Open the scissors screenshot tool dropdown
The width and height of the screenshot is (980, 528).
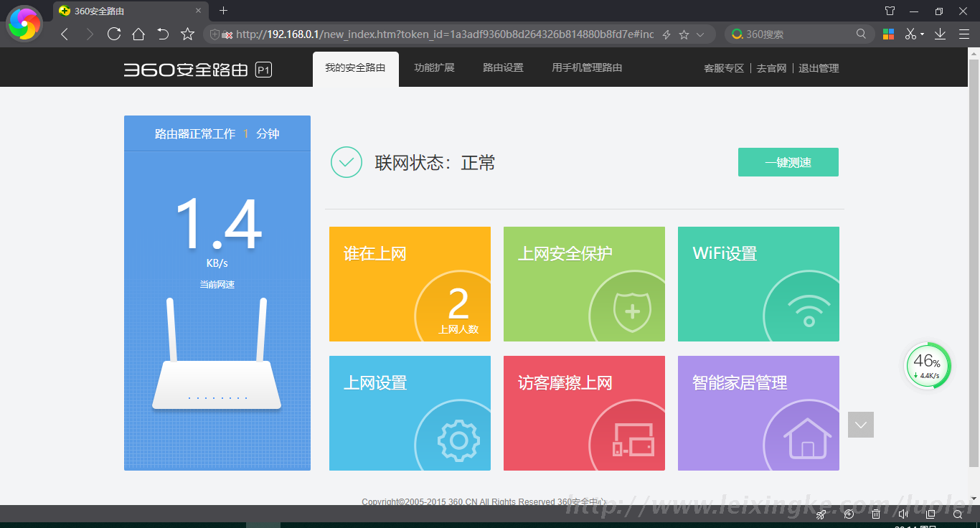(x=922, y=34)
